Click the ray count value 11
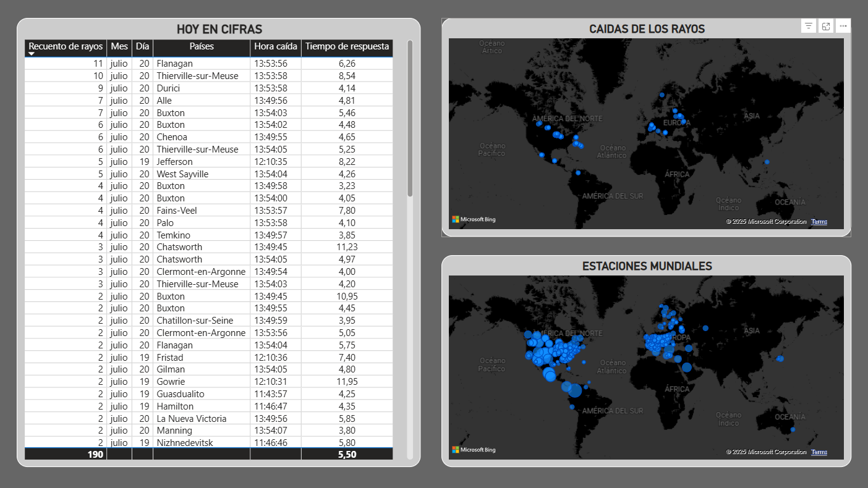 66,64
